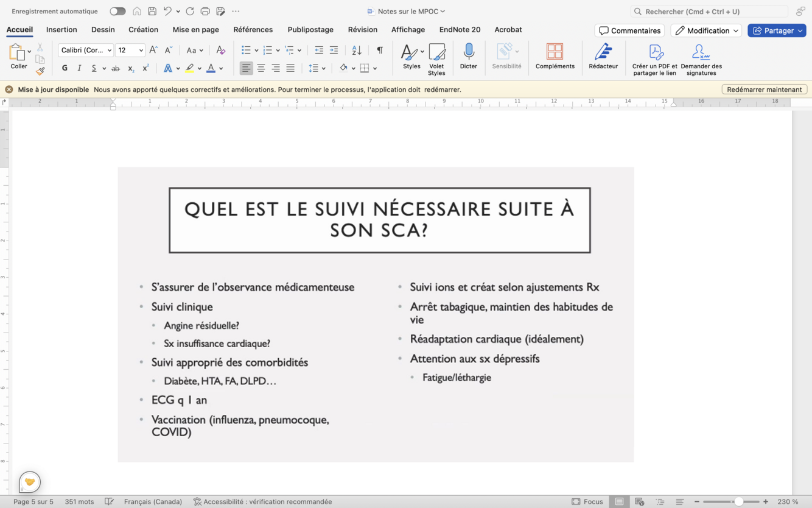Click the bulleted list icon

[x=246, y=50]
